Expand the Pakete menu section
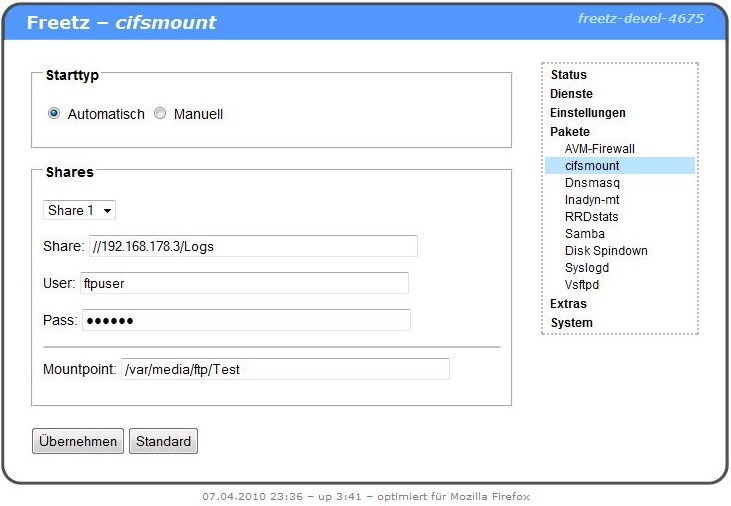731x506 pixels. pos(570,132)
